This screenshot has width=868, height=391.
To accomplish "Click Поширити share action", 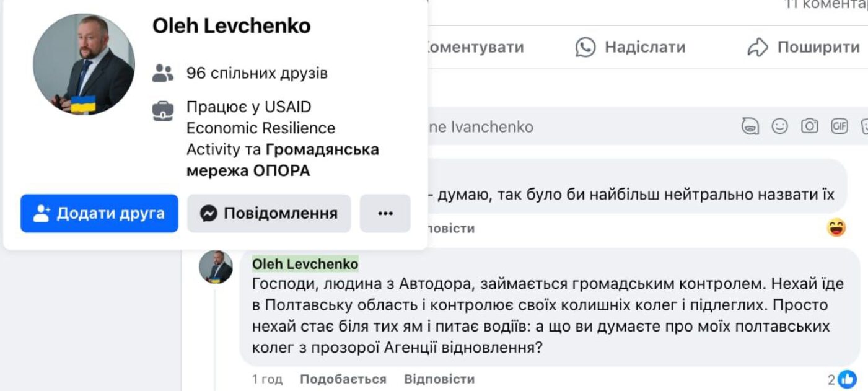I will (x=804, y=47).
